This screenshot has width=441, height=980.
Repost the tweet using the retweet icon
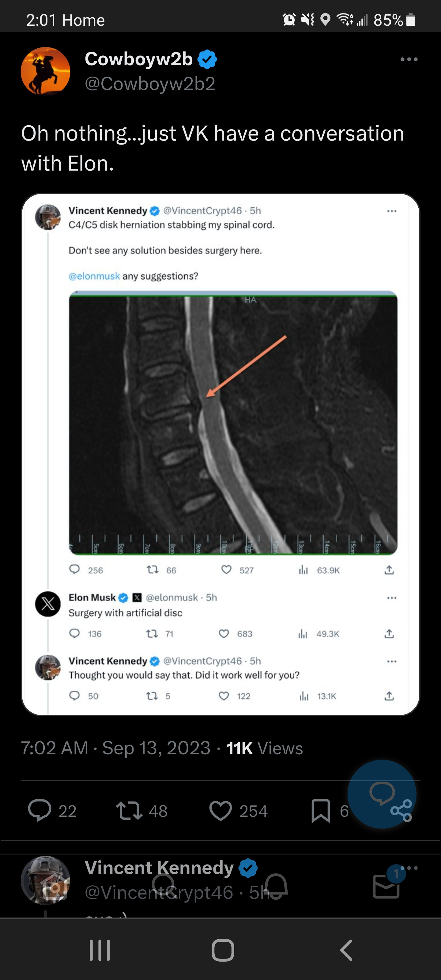point(129,810)
